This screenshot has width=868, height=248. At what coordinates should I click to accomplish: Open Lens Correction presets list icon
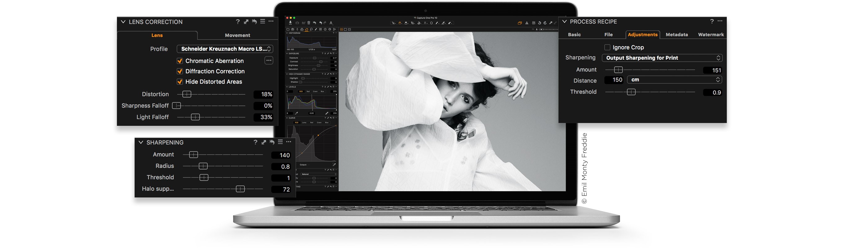[263, 21]
